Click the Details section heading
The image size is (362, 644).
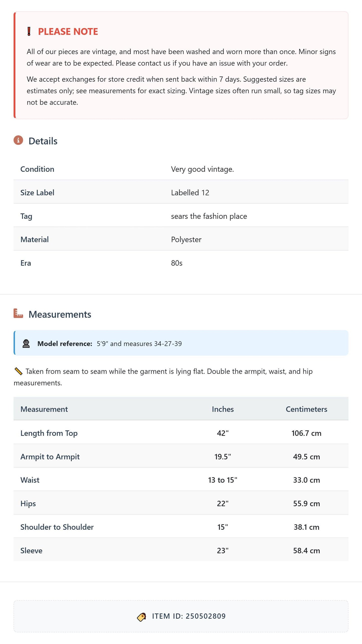tap(43, 141)
